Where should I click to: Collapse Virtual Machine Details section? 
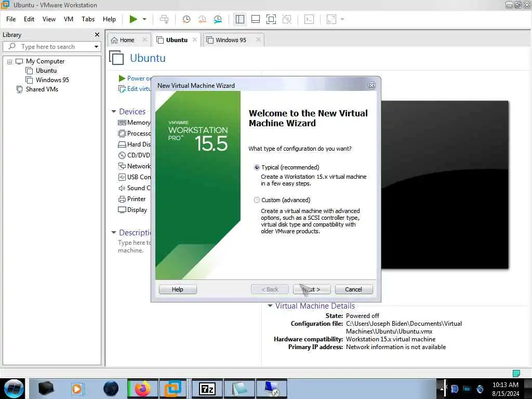pos(270,305)
